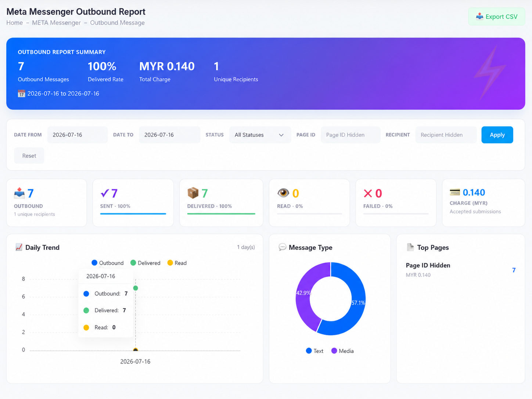Click the calendar icon in summary banner
Viewport: 532px width, 399px height.
pyautogui.click(x=21, y=94)
